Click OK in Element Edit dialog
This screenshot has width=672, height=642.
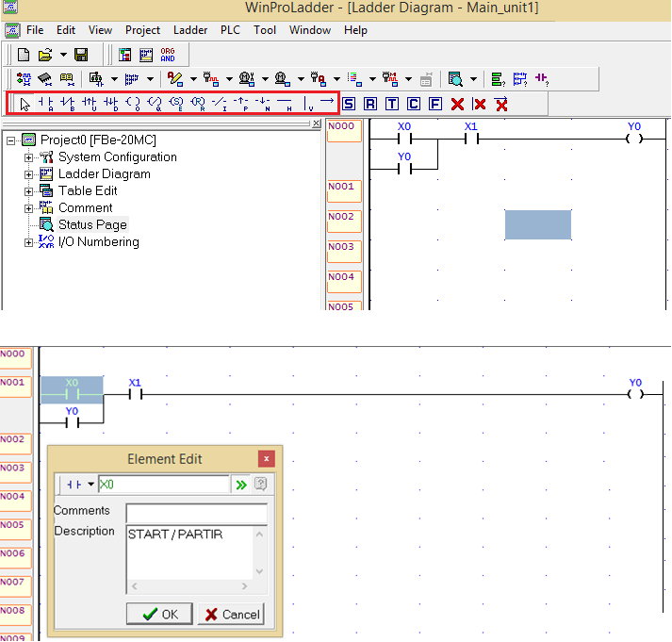point(159,614)
